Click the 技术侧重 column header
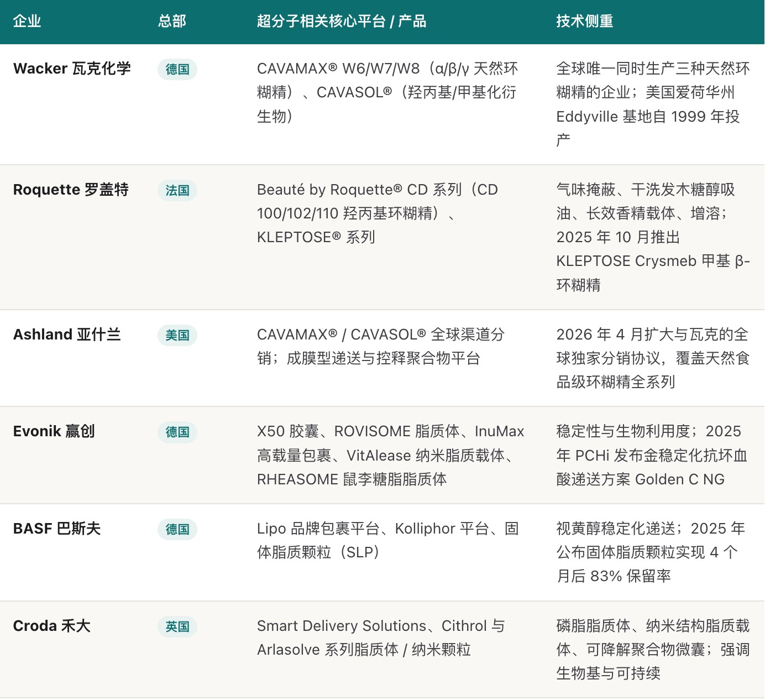The width and height of the screenshot is (765, 700). click(x=585, y=22)
